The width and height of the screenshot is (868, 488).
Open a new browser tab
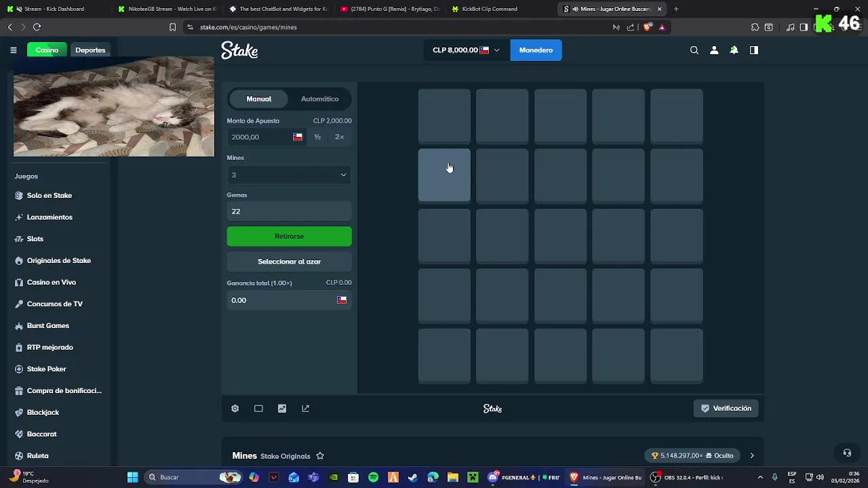click(676, 9)
